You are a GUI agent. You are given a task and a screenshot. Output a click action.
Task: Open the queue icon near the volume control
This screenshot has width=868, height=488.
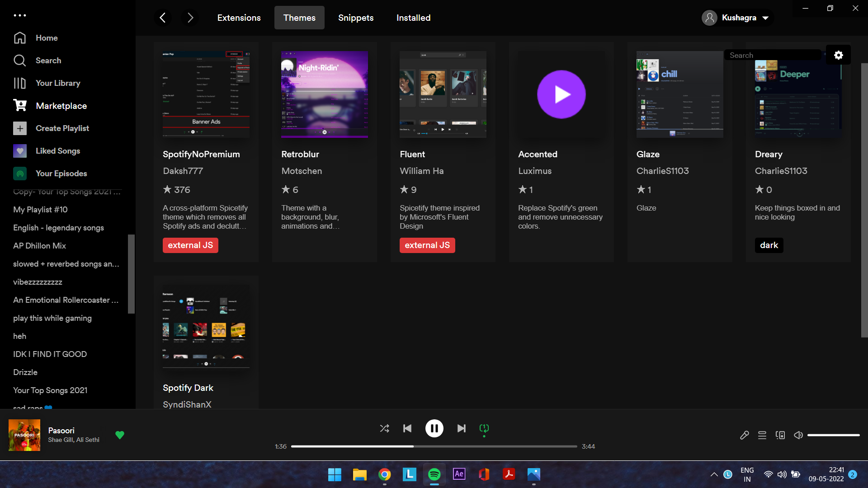tap(762, 435)
